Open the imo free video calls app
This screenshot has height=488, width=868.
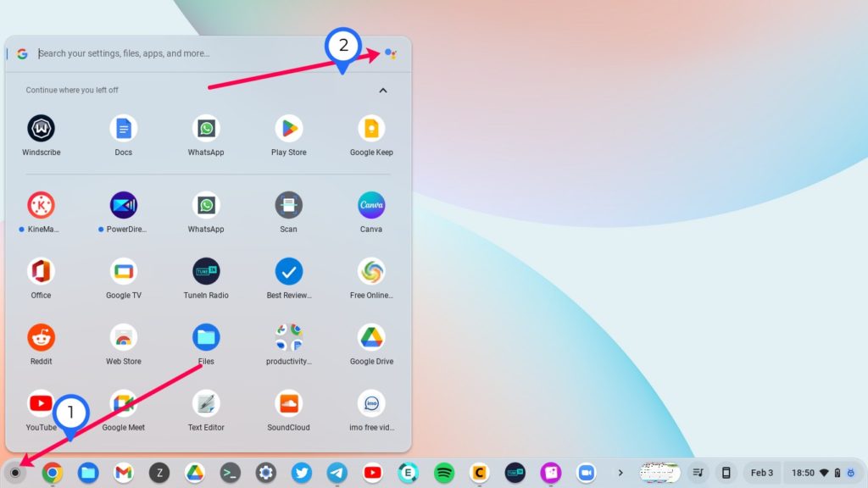pyautogui.click(x=371, y=403)
